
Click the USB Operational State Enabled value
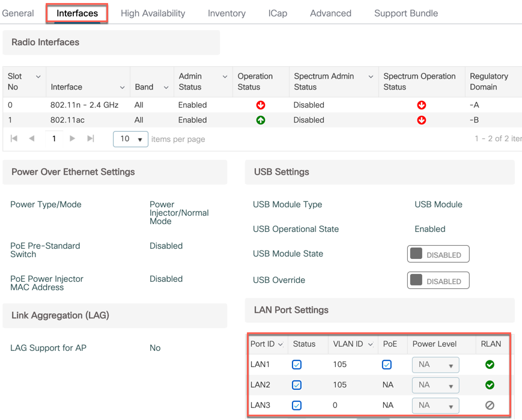point(429,229)
